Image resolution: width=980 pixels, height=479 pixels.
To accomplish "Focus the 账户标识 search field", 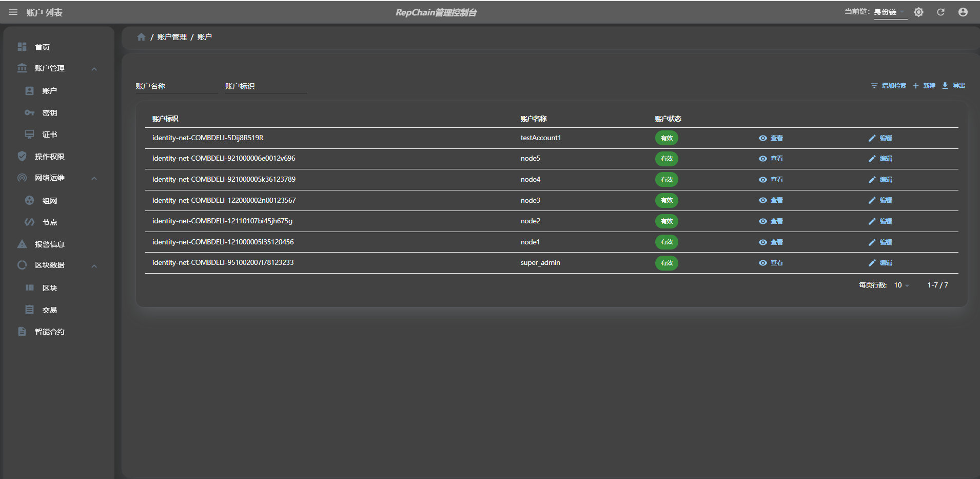I will (x=266, y=86).
